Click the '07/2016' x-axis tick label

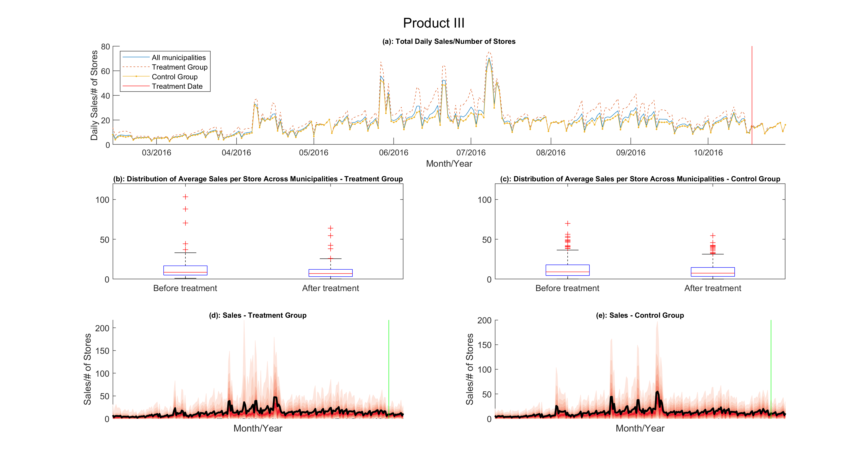pos(471,152)
